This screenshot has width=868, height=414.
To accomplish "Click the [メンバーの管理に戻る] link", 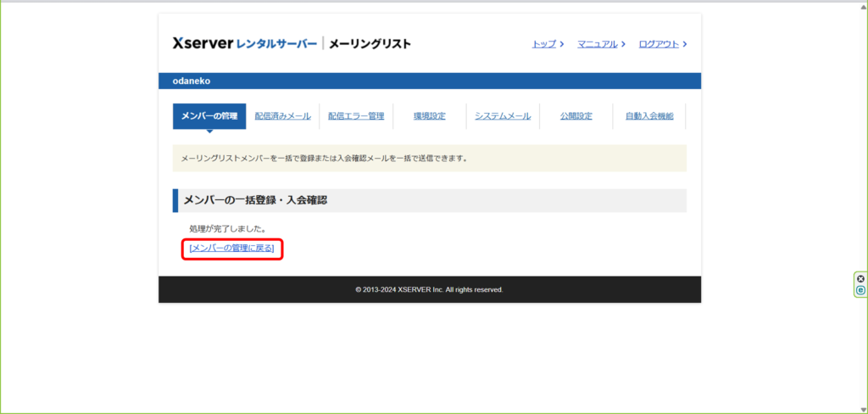I will click(231, 249).
